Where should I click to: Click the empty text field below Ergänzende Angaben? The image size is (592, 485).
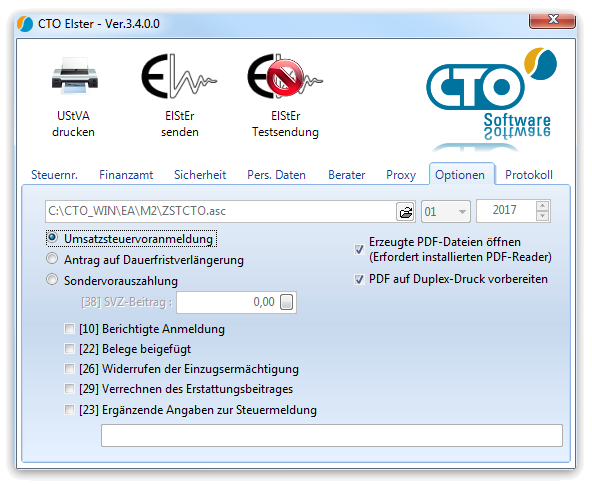[331, 435]
